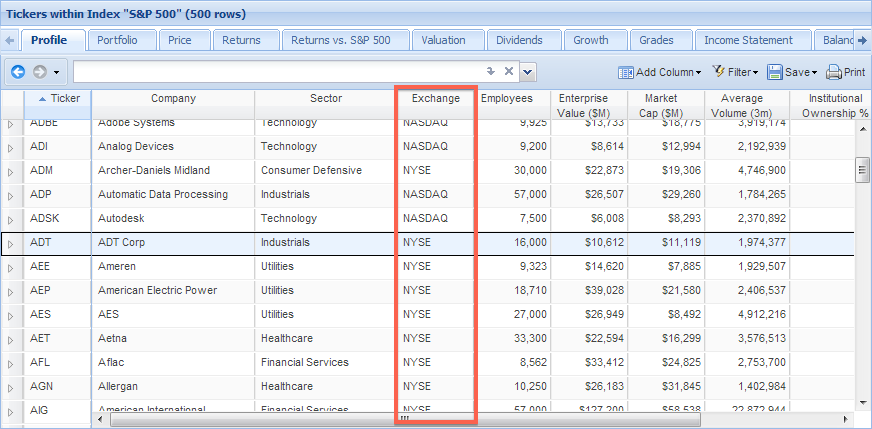The height and width of the screenshot is (429, 872).
Task: Click the back navigation arrow icon
Action: coord(18,72)
